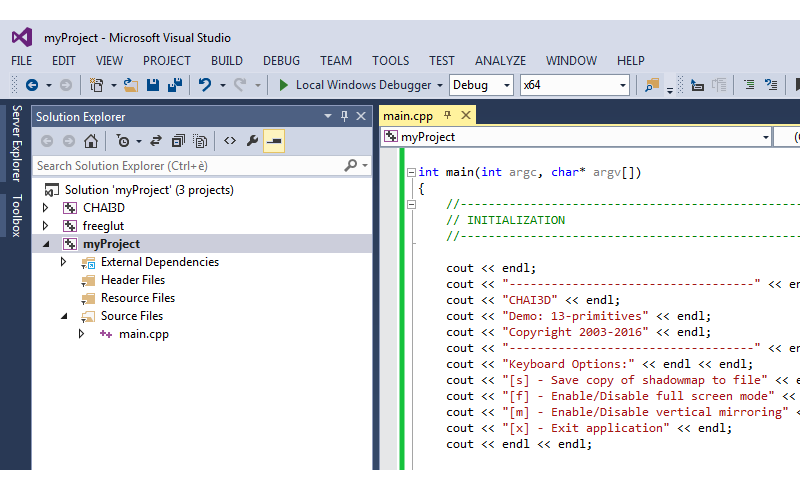The width and height of the screenshot is (800, 490).
Task: Open the DEBUG menu
Action: pos(282,61)
